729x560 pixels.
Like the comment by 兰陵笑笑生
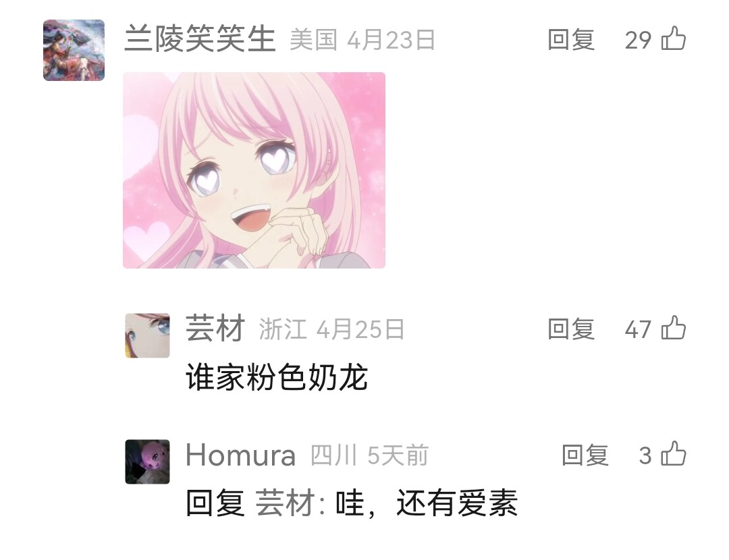click(673, 38)
